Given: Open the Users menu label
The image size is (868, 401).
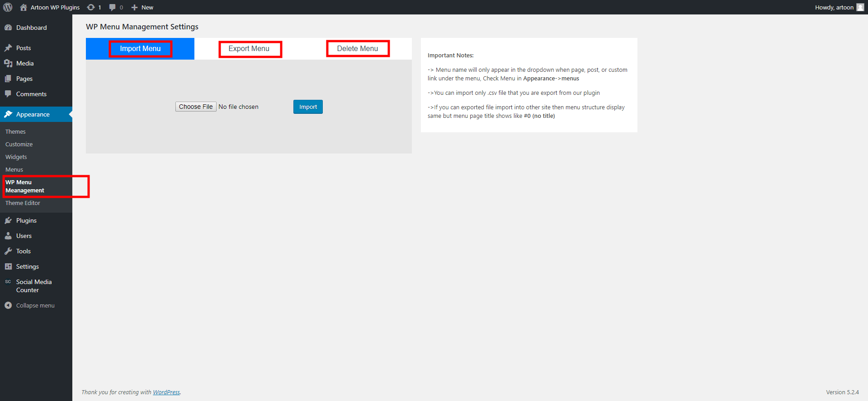Looking at the screenshot, I should [24, 236].
